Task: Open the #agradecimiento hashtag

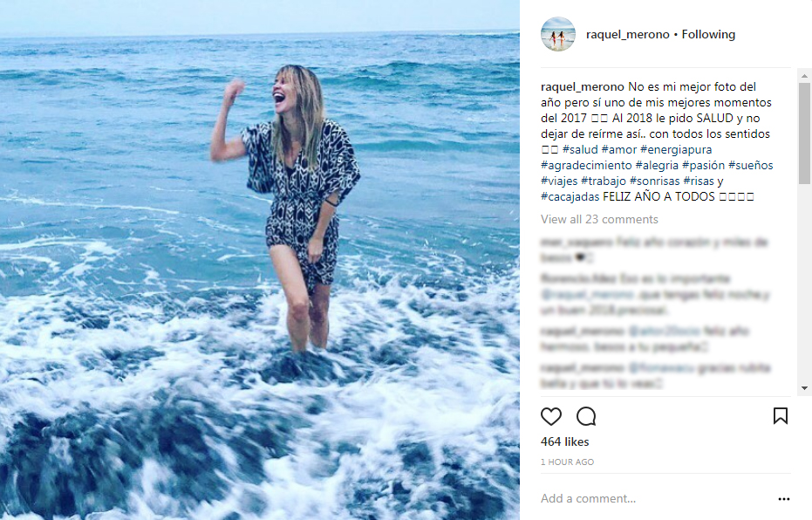Action: point(586,165)
